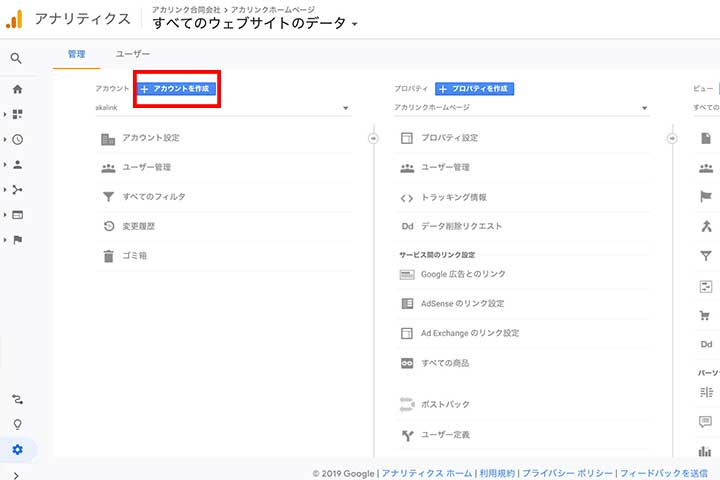
Task: Click the アカウント設定 building icon
Action: pos(108,139)
